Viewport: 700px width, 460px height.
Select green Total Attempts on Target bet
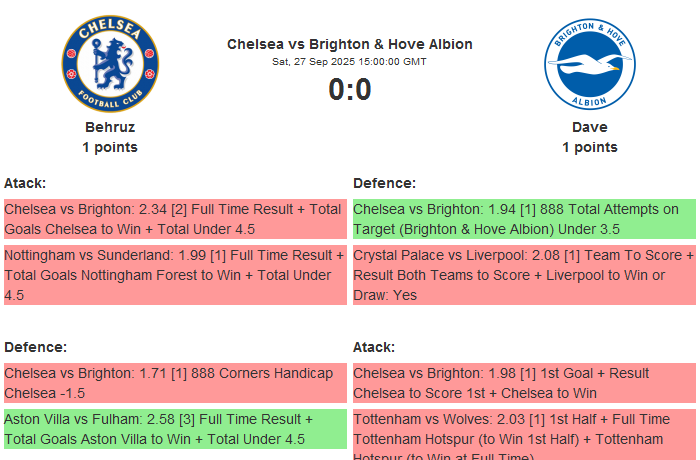pos(523,219)
